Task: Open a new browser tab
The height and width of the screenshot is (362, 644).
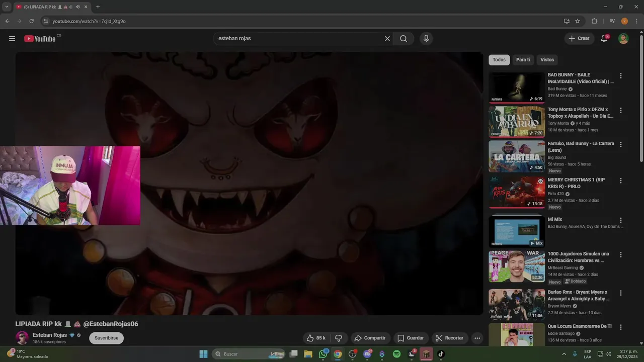Action: tap(98, 7)
